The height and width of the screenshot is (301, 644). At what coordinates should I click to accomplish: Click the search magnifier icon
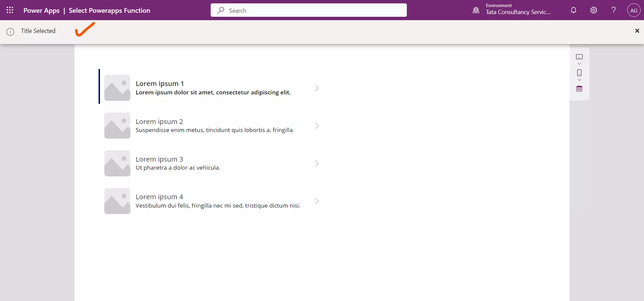point(221,10)
